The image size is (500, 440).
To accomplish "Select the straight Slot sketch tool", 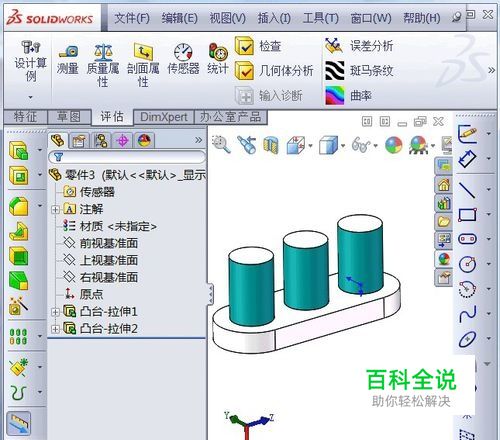I will coord(467,239).
